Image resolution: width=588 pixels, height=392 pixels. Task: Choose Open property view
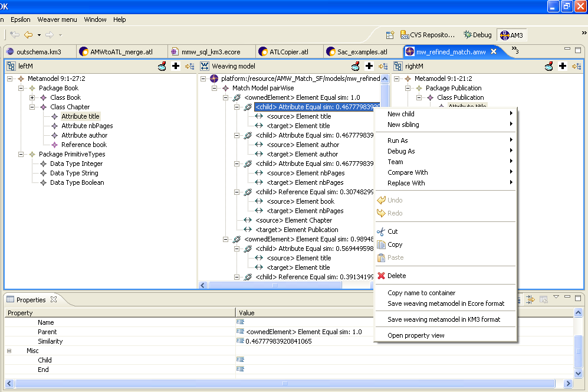(x=445, y=336)
